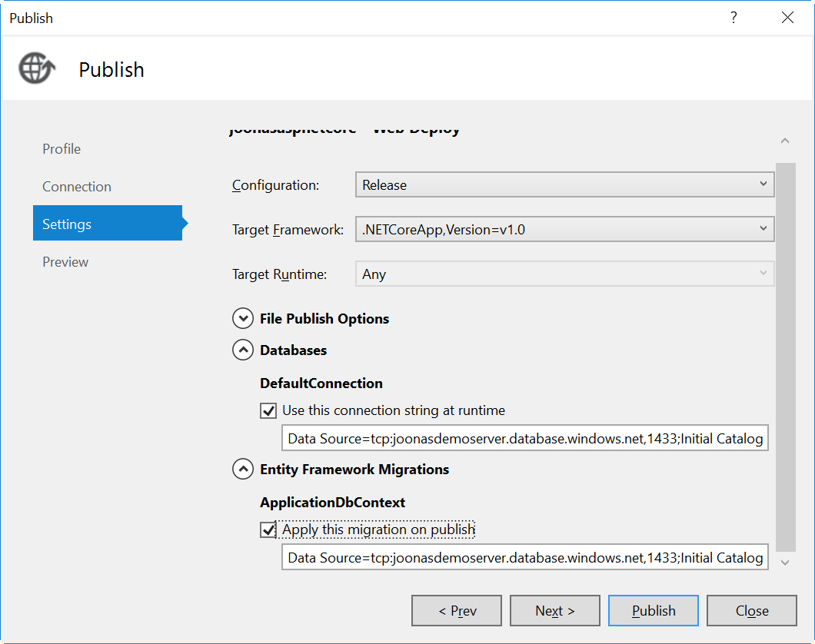Screen dimensions: 815x644
Task: Open the Configuration dropdown showing Release
Action: [x=564, y=184]
